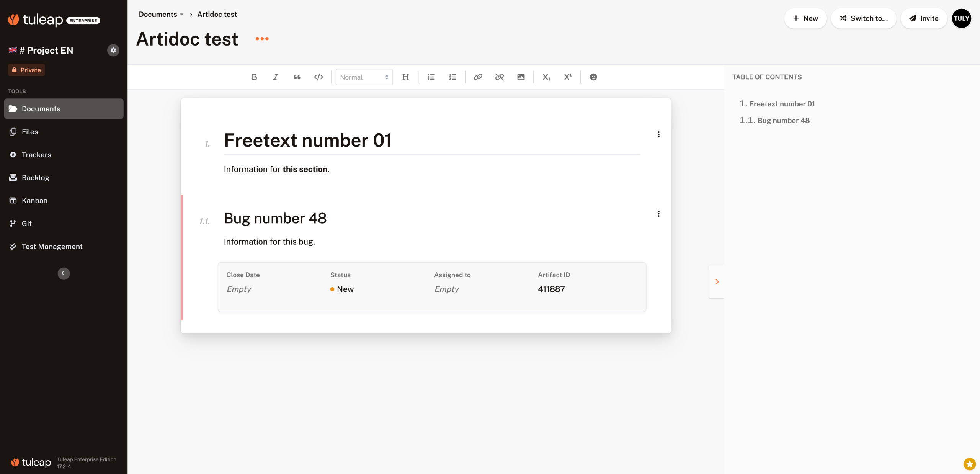
Task: Toggle bold formatting in the toolbar
Action: click(x=254, y=77)
